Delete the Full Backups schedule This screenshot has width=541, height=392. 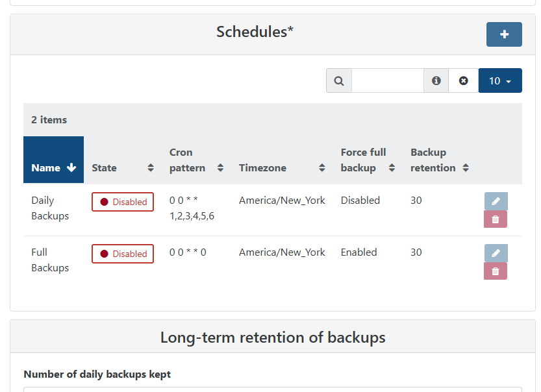(496, 271)
